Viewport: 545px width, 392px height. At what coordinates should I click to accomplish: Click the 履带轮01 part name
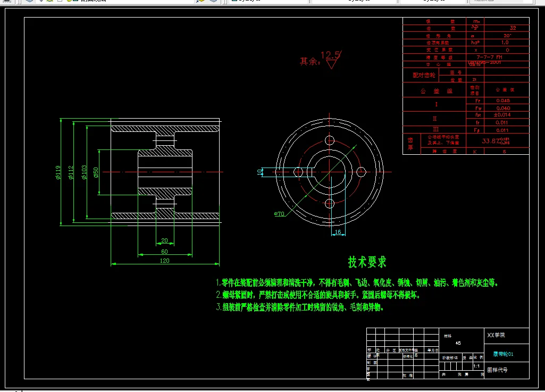(x=504, y=354)
